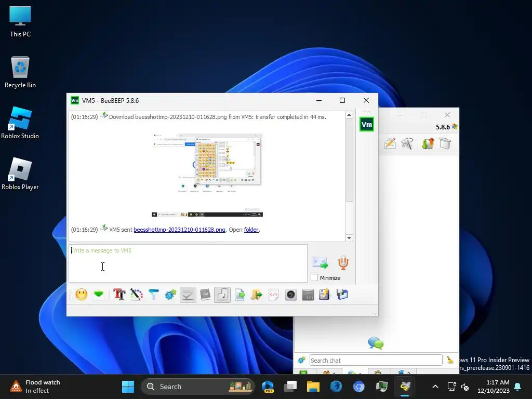Image resolution: width=532 pixels, height=399 pixels.
Task: Select the This PC desktop icon
Action: click(20, 21)
